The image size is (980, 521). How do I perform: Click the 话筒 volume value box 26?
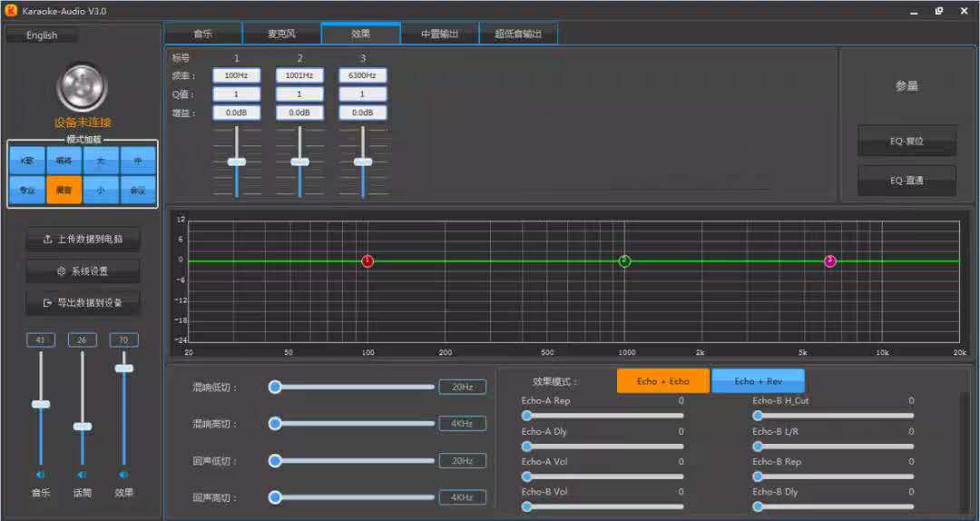click(x=82, y=340)
